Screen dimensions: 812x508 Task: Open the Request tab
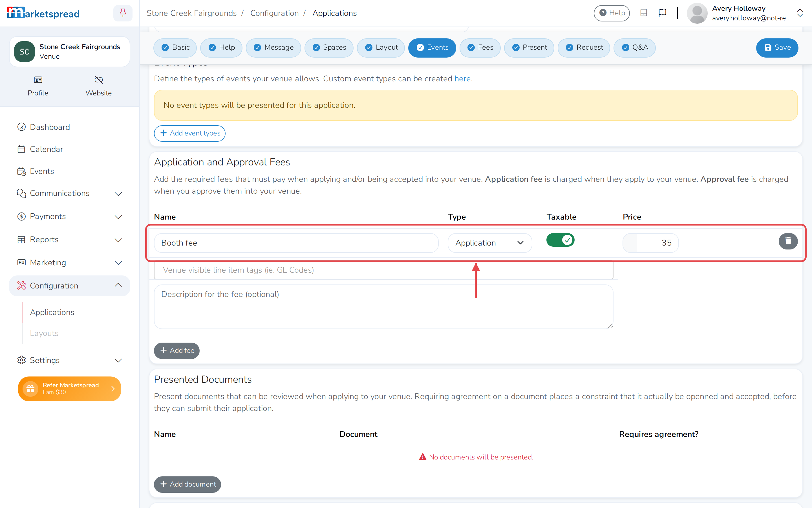pyautogui.click(x=584, y=48)
